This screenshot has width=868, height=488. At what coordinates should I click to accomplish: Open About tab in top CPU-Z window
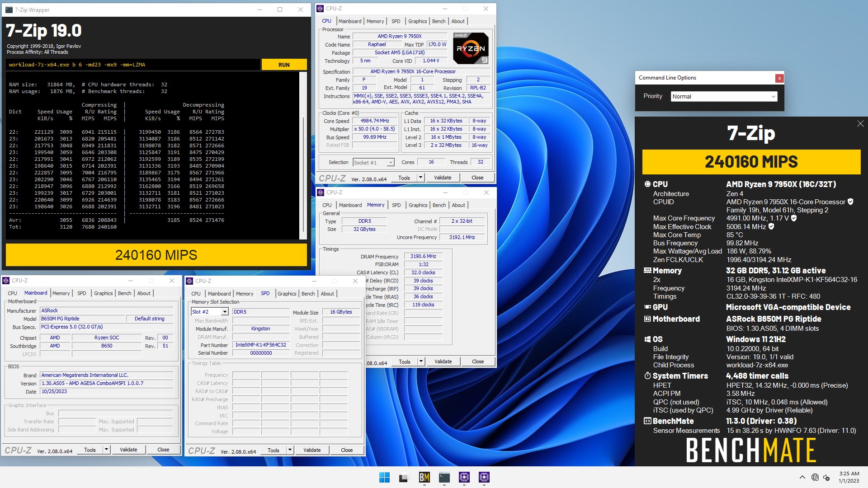[458, 21]
